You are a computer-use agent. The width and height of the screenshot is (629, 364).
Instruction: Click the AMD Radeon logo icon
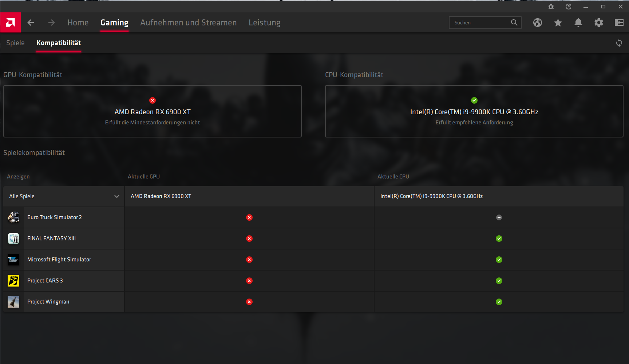coord(11,23)
